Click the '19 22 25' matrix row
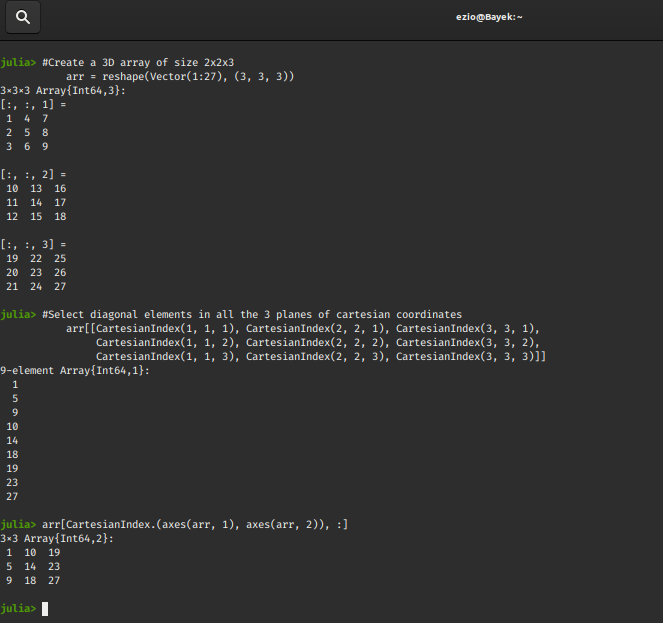Viewport: 663px width, 623px height. (36, 258)
